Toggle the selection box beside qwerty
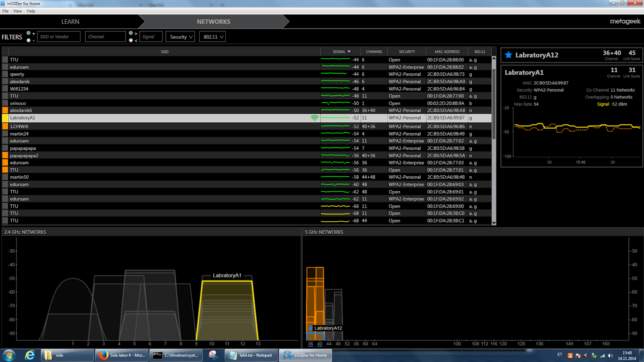Image resolution: width=644 pixels, height=362 pixels. 5,74
